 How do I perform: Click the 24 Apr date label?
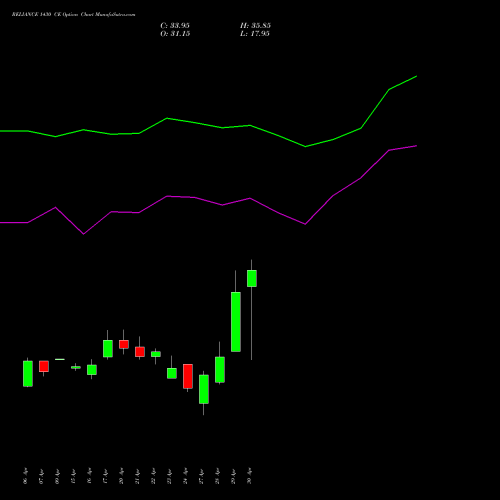tap(185, 476)
